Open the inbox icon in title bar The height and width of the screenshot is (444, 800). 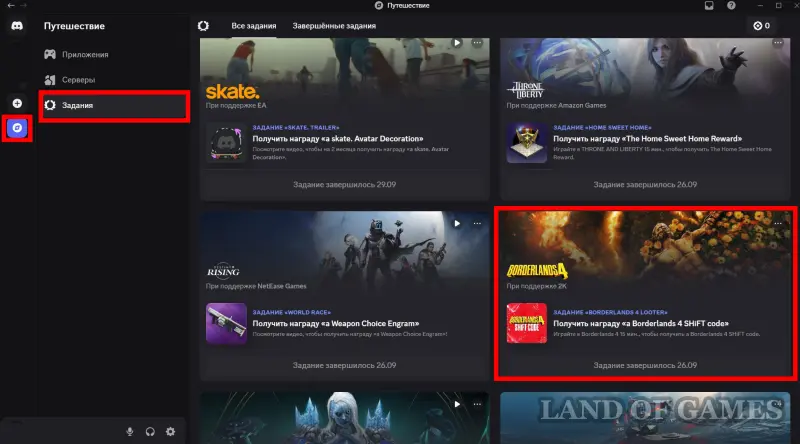709,6
